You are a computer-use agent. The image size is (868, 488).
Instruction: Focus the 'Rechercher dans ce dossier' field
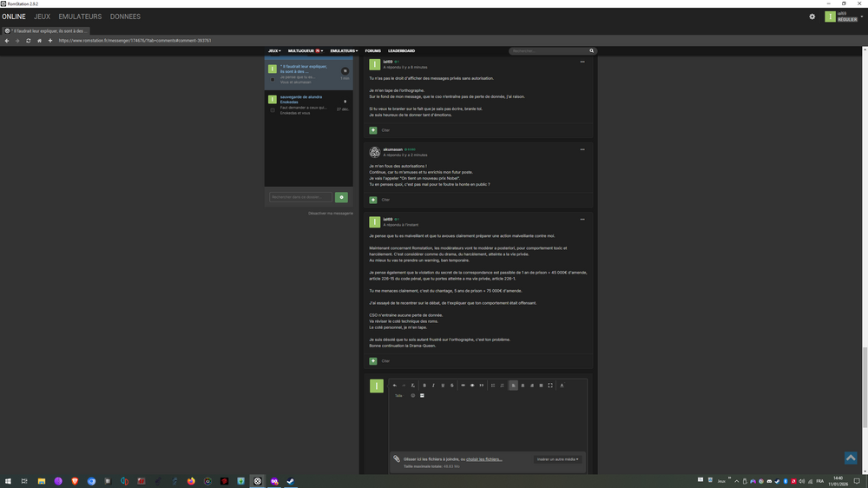tap(300, 197)
